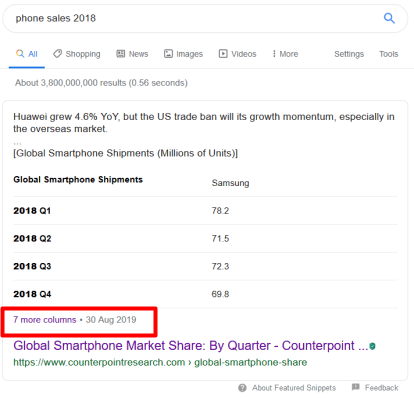This screenshot has height=398, width=414.
Task: Open the Tools options
Action: click(x=388, y=54)
